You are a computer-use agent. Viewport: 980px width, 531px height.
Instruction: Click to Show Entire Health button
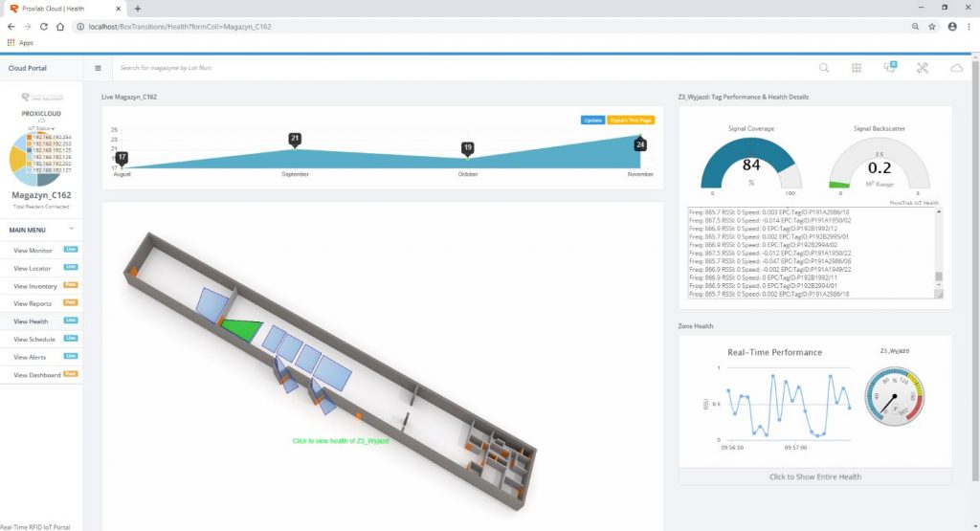point(814,476)
